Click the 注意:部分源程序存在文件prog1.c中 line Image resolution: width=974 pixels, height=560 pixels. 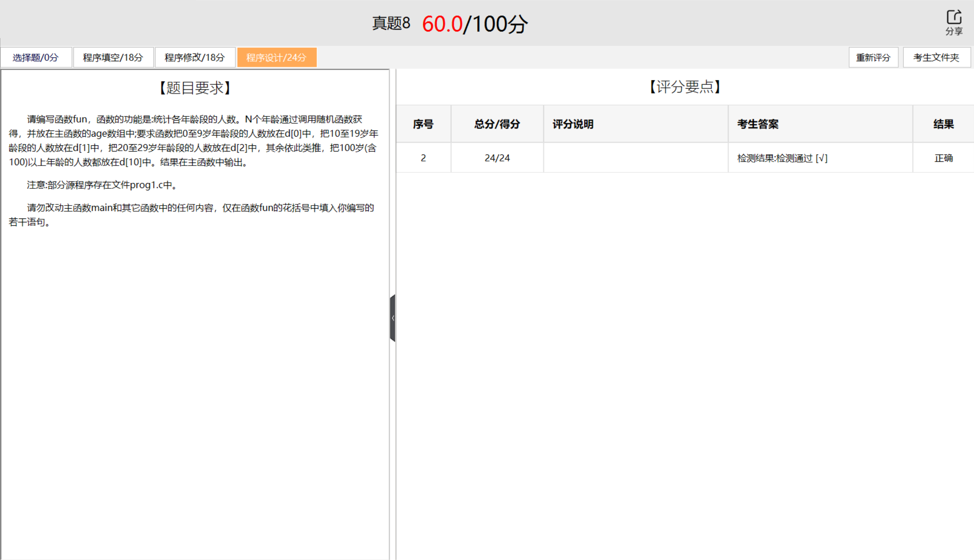102,185
